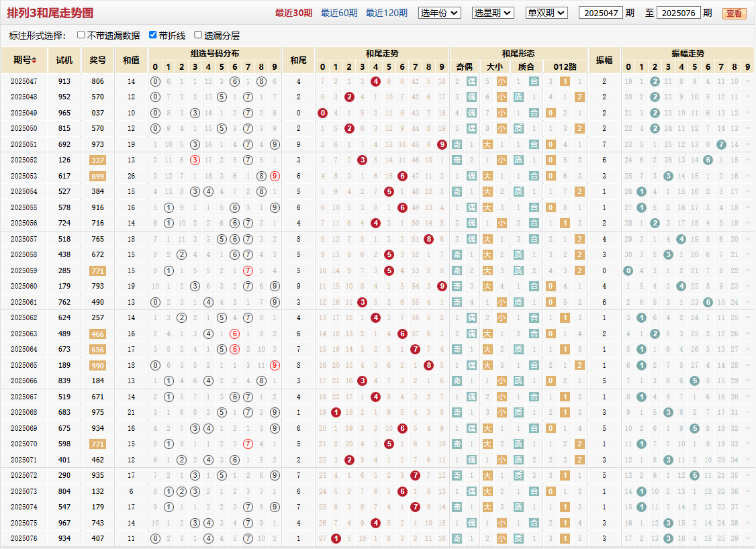Click circled 0 in row 2025076 distribution
The height and width of the screenshot is (549, 756).
click(155, 539)
